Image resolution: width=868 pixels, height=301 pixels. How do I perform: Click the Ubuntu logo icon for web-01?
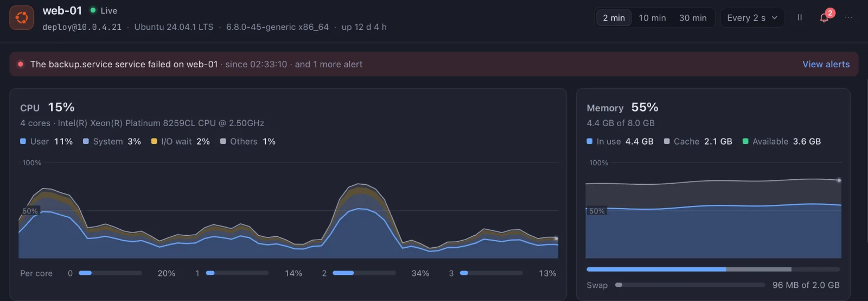(22, 18)
